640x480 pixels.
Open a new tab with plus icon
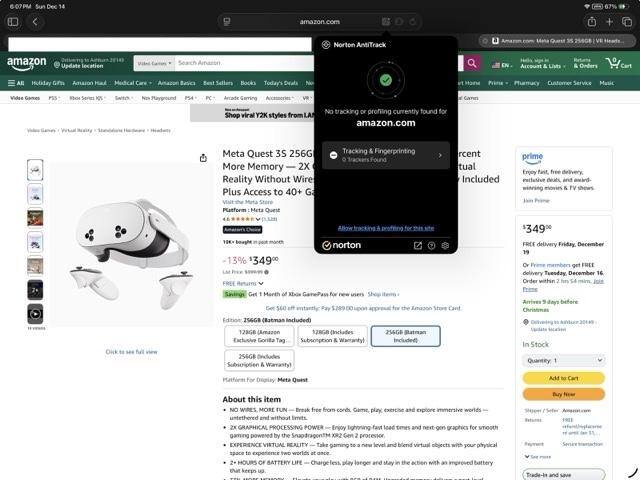(x=610, y=21)
